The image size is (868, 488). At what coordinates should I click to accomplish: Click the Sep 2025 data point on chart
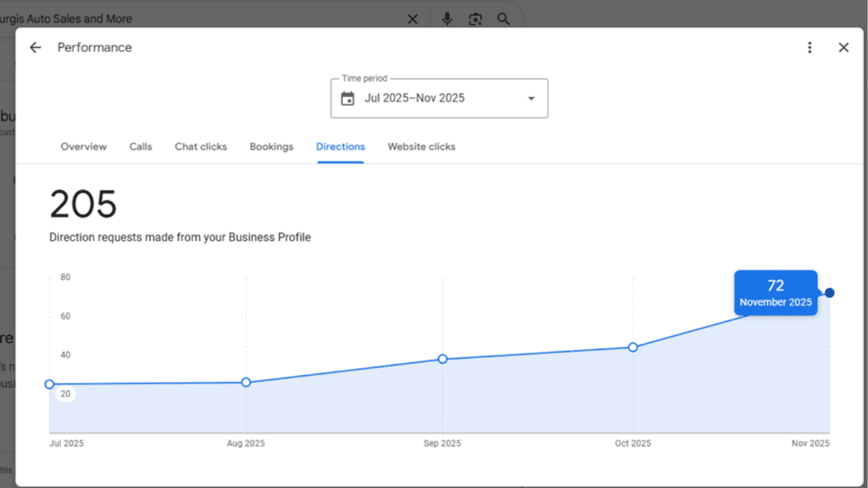pos(443,359)
